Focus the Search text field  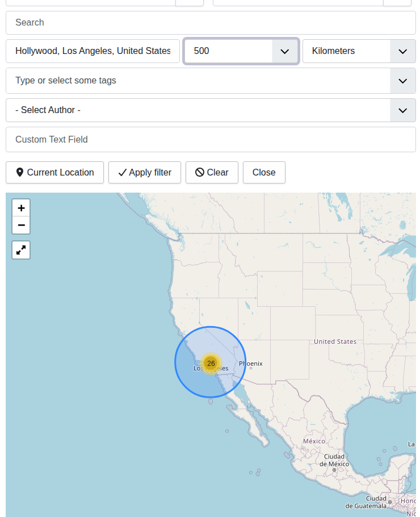tap(211, 23)
